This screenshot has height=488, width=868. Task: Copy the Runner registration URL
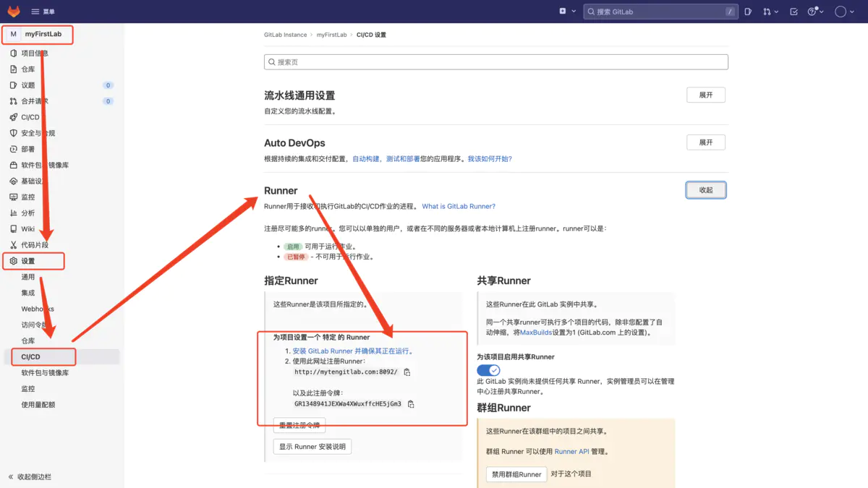(407, 372)
